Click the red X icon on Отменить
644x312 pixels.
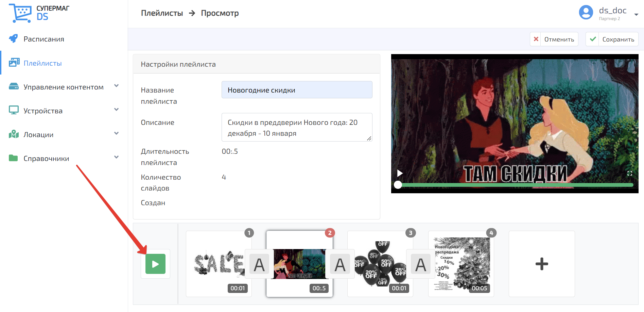[536, 39]
